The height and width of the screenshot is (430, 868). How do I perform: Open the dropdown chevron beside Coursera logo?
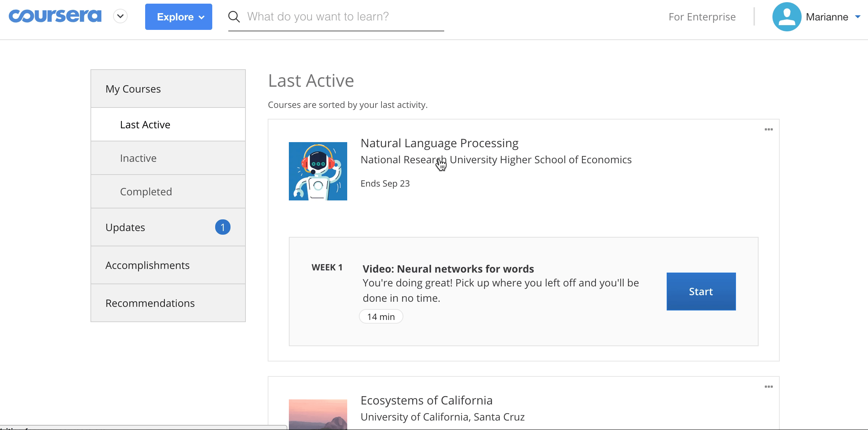click(x=120, y=16)
